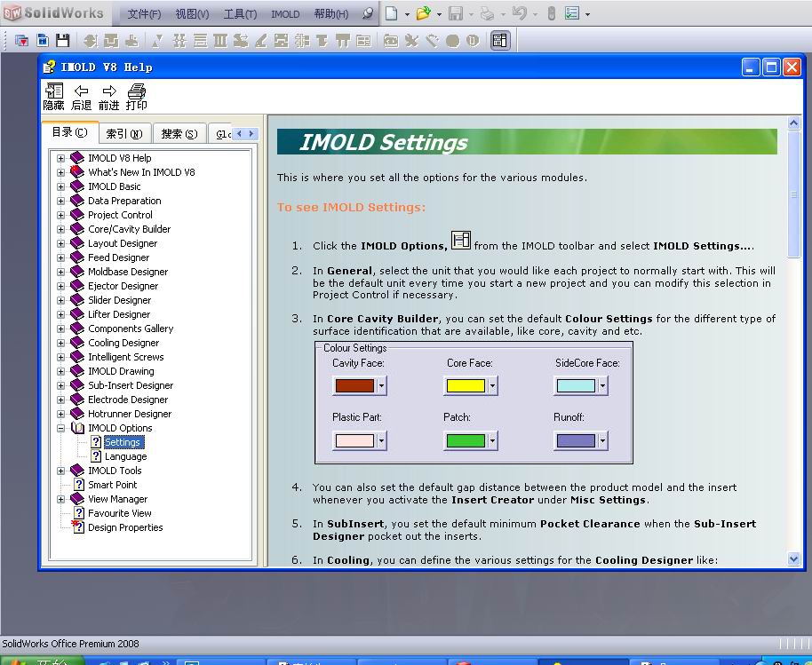
Task: Click the grayed ruler icon in IMOLD toolbar
Action: (432, 40)
